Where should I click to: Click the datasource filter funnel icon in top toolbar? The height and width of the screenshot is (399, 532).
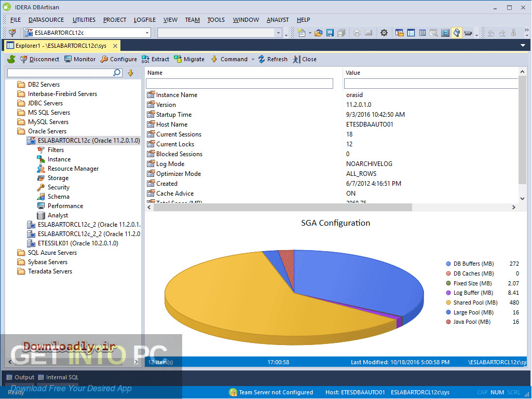pos(12,33)
